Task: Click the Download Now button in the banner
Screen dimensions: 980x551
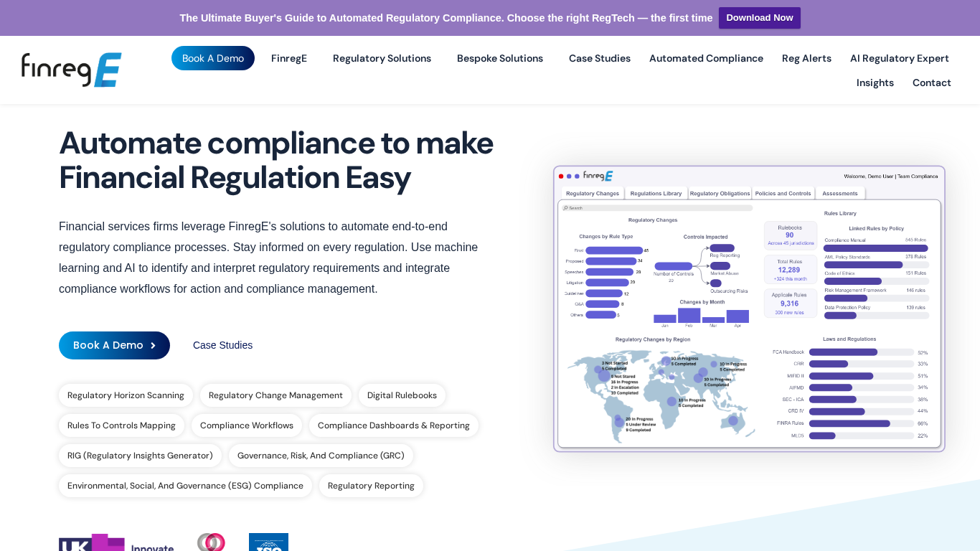Action: 759,17
